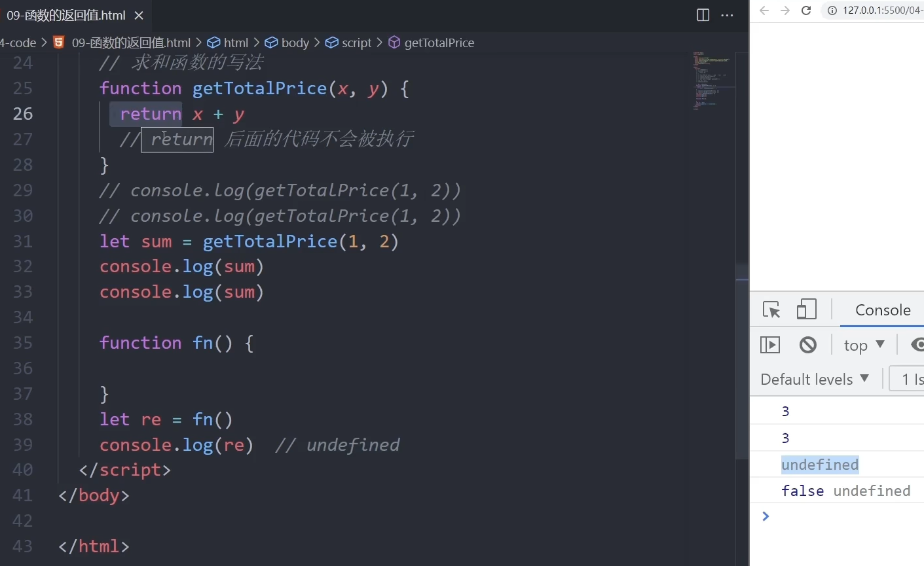Click console.log(re) on line 39
Image resolution: width=924 pixels, height=566 pixels.
(x=177, y=445)
